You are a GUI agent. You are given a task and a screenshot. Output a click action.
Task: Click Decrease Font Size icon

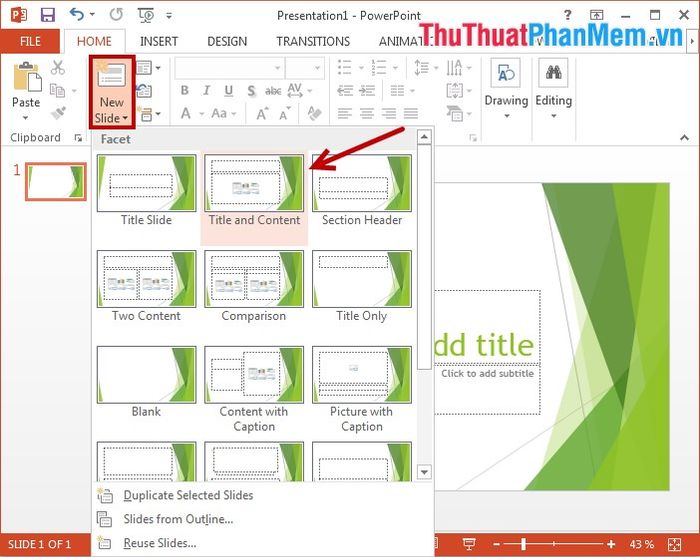pos(285,114)
